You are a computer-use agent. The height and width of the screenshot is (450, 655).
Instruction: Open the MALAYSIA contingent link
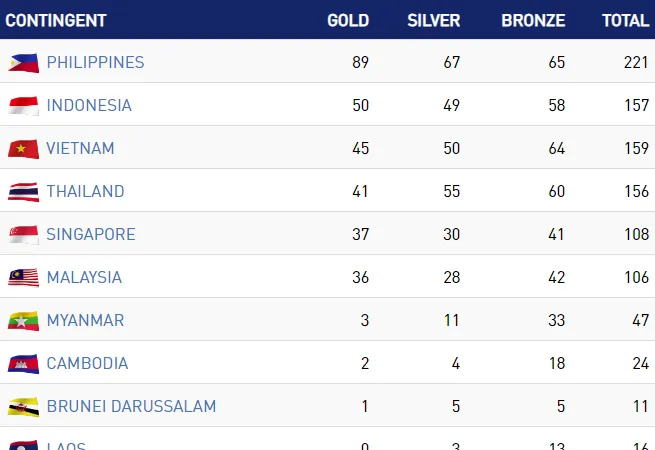[x=84, y=277]
